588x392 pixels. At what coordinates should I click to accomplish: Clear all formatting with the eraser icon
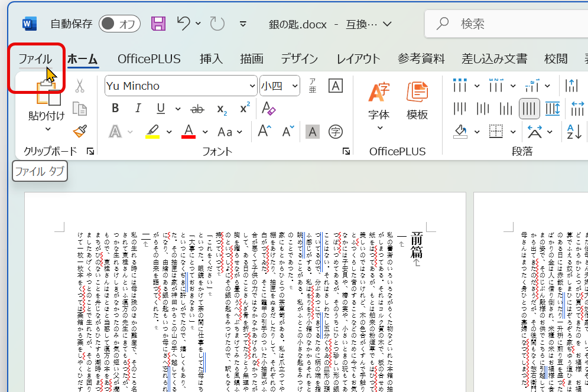[268, 108]
